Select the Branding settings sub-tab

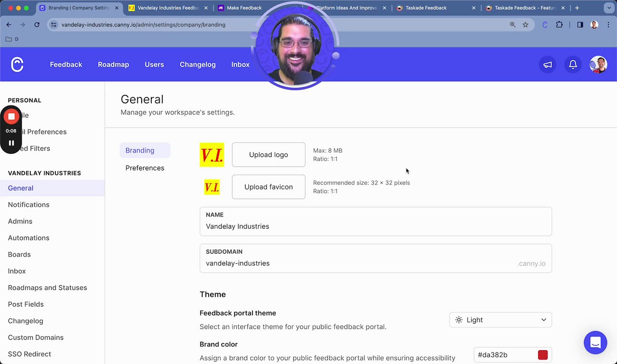coord(145,150)
